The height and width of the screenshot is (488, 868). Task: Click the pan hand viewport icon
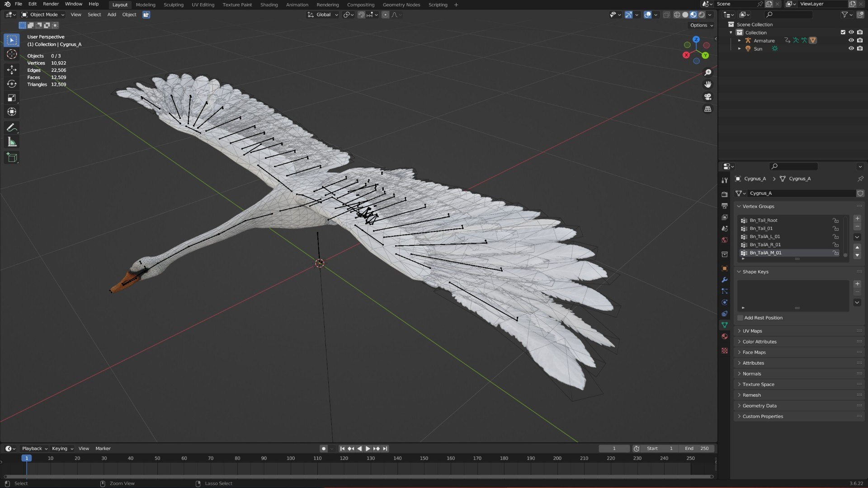tap(708, 84)
